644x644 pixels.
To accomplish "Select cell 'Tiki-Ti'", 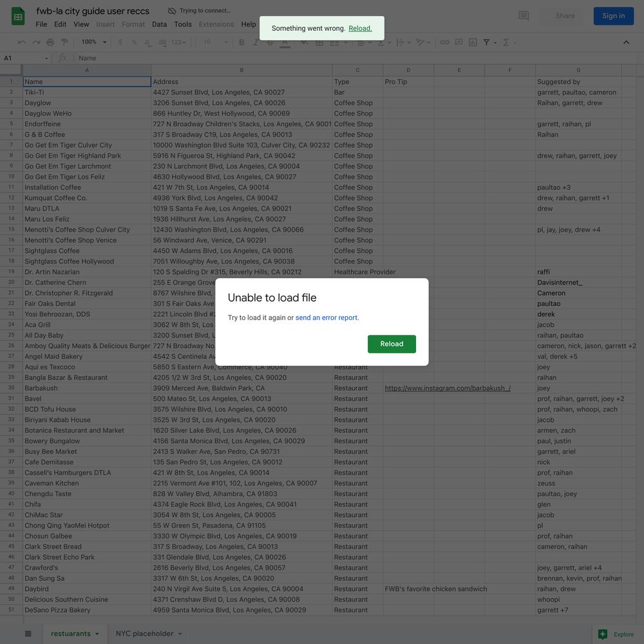I will pyautogui.click(x=87, y=92).
